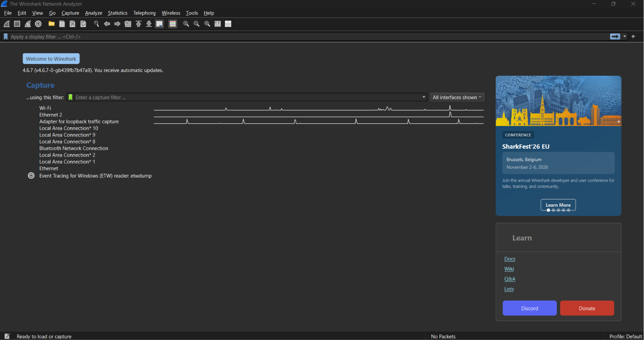Restart the current capture icon

click(x=28, y=24)
